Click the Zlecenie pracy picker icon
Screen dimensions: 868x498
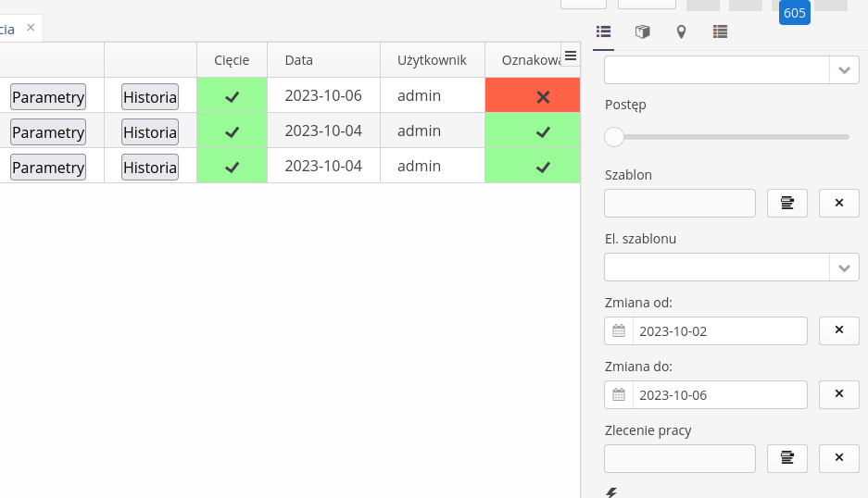(787, 458)
